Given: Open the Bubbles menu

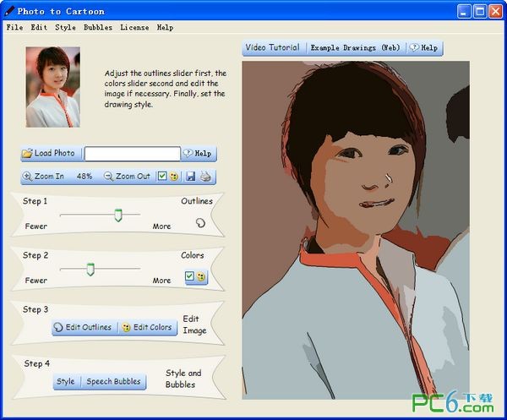Looking at the screenshot, I should click(98, 28).
